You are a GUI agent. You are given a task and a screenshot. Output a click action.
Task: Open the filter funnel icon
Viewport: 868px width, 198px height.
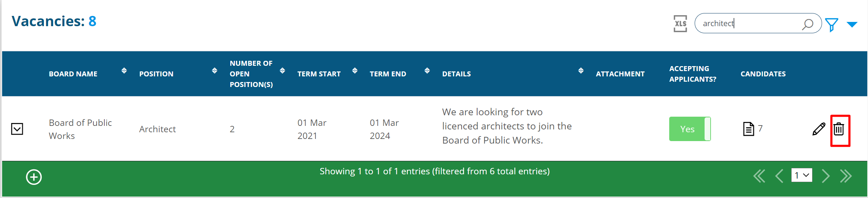coord(832,25)
